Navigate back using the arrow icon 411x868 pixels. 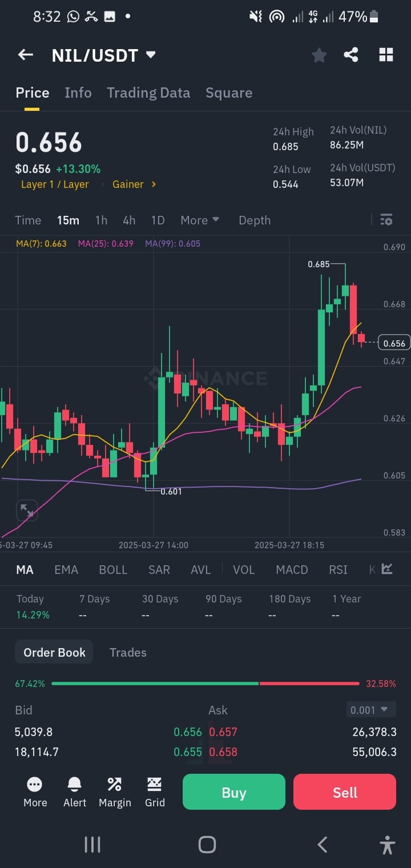click(x=25, y=54)
